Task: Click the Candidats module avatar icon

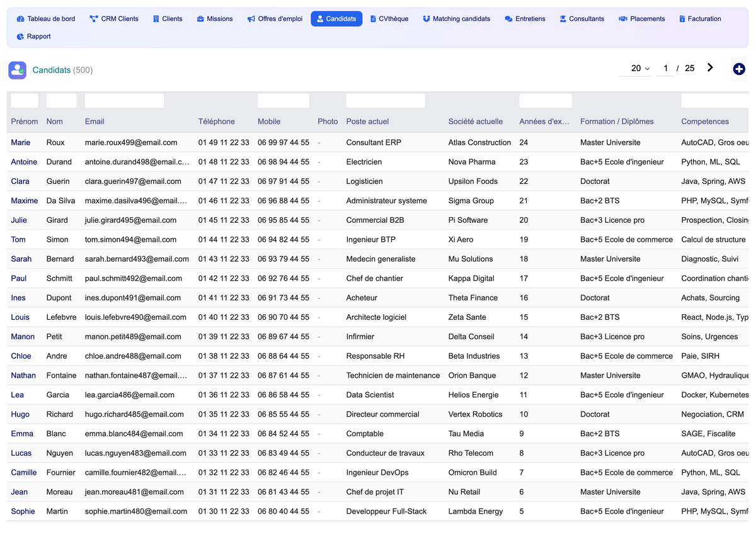Action: 17,70
